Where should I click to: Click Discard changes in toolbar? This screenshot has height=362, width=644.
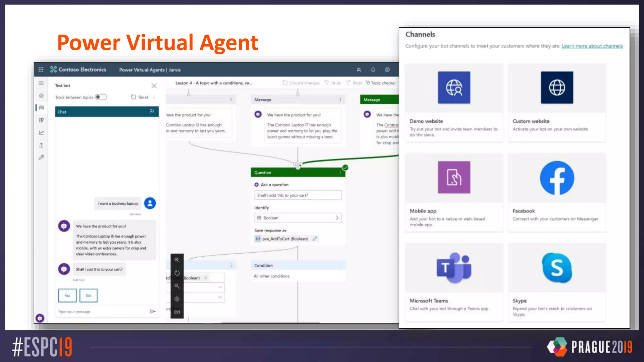point(301,83)
